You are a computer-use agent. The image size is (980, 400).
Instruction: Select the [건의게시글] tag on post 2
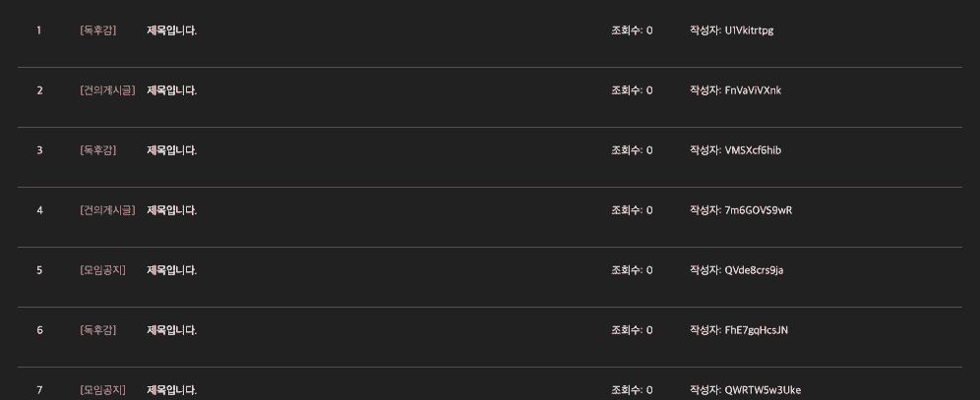coord(107,90)
